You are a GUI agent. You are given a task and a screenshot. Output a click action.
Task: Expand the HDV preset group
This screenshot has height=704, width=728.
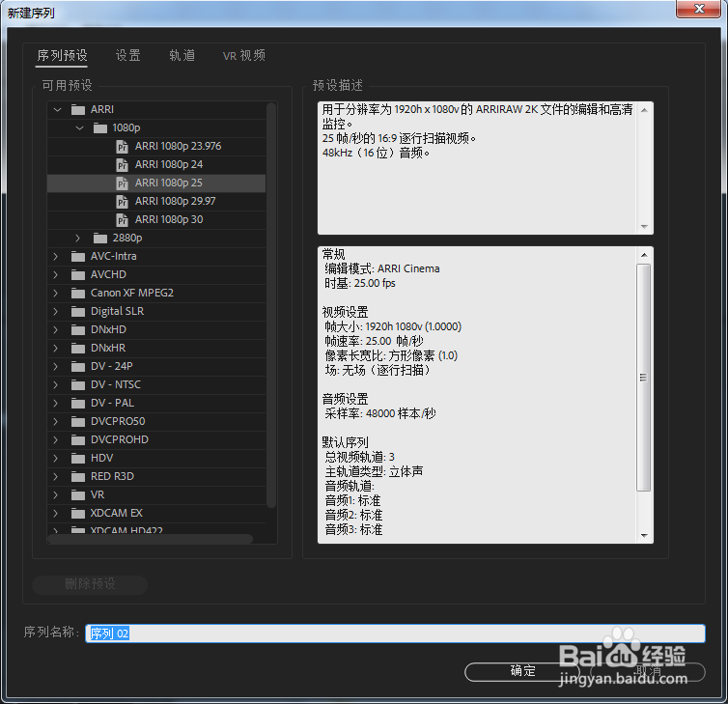(x=56, y=459)
